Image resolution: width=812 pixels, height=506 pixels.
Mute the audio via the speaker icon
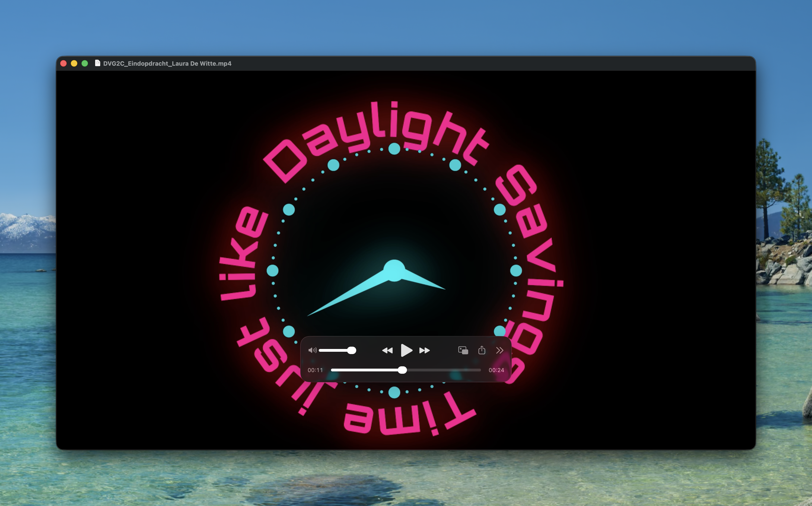click(x=312, y=350)
